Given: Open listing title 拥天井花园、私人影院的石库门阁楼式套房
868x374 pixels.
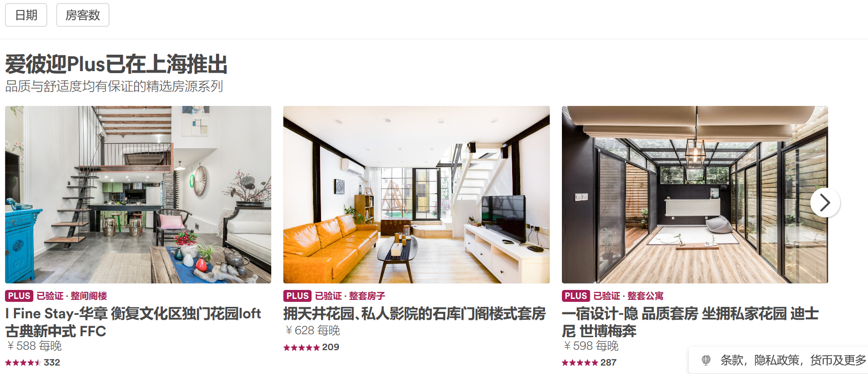Looking at the screenshot, I should coord(415,314).
